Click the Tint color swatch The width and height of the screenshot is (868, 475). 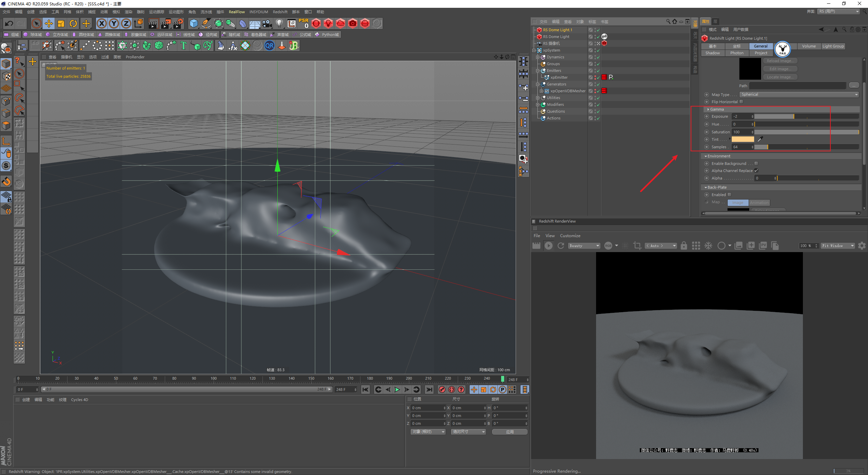(743, 139)
